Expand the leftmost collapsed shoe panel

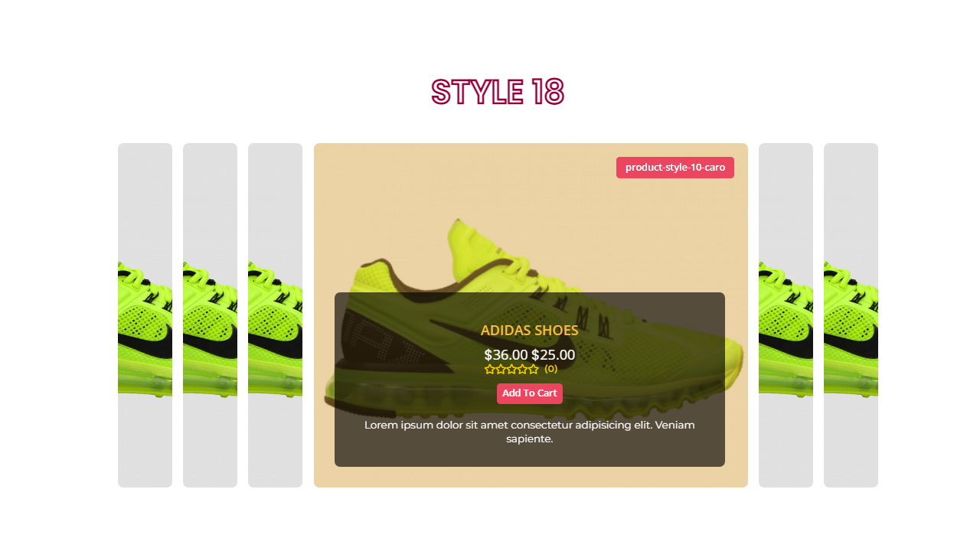pos(145,315)
